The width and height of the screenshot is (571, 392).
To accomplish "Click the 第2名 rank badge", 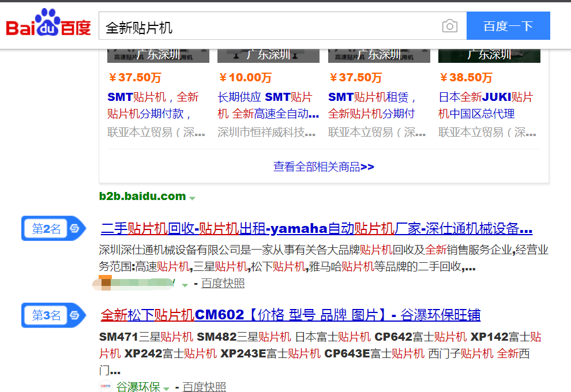I will [54, 229].
